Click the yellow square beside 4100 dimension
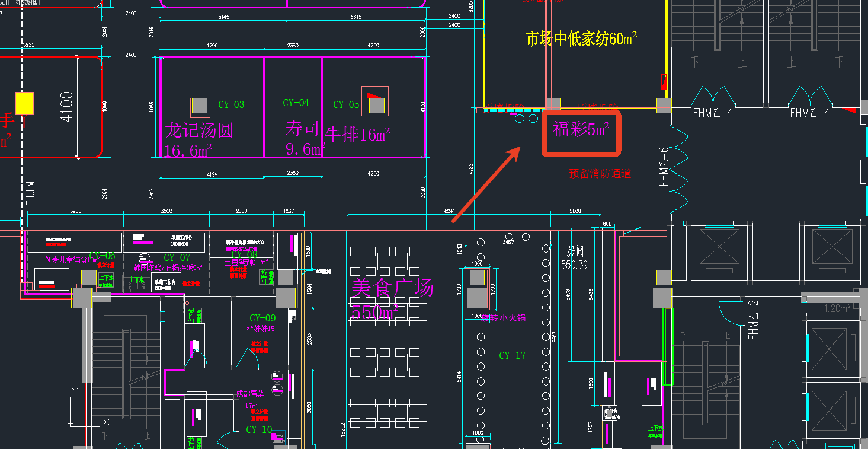The image size is (868, 449). [24, 103]
